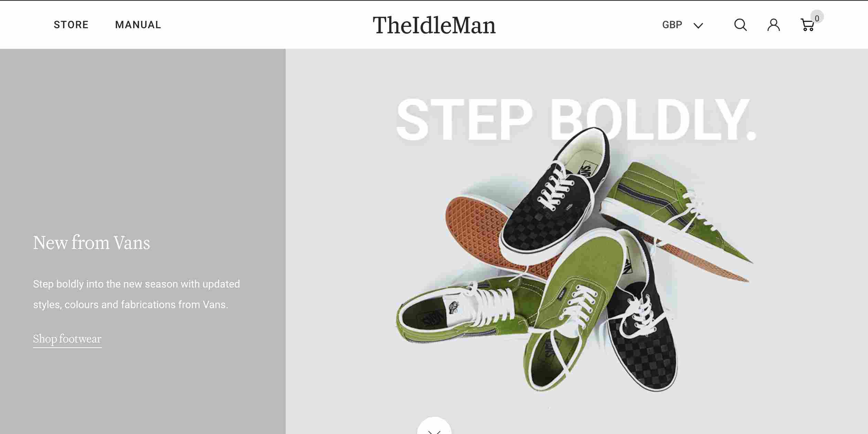Click the MANUAL navigation menu item
This screenshot has height=434, width=868.
click(138, 24)
